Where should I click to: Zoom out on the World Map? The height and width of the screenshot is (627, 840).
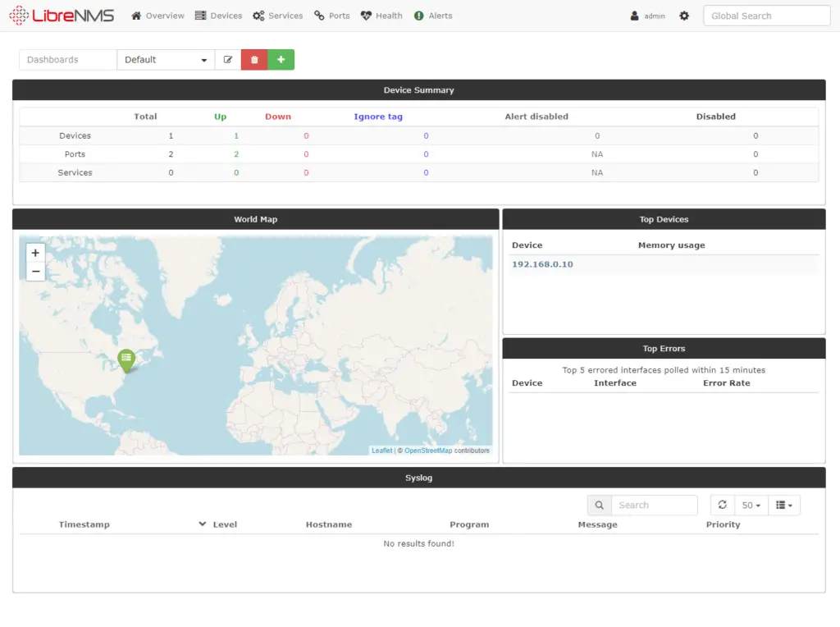coord(35,272)
